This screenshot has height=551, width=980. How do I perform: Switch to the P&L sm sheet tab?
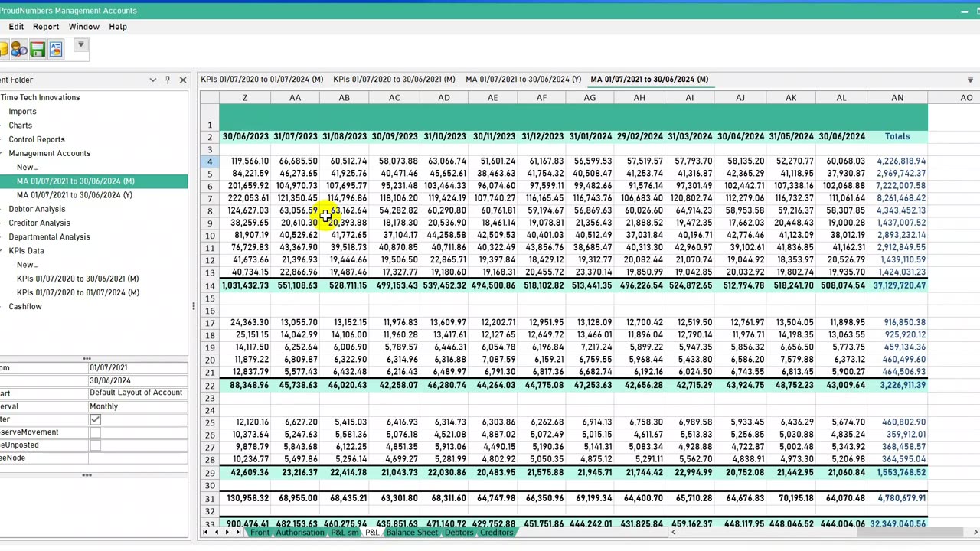pyautogui.click(x=345, y=533)
